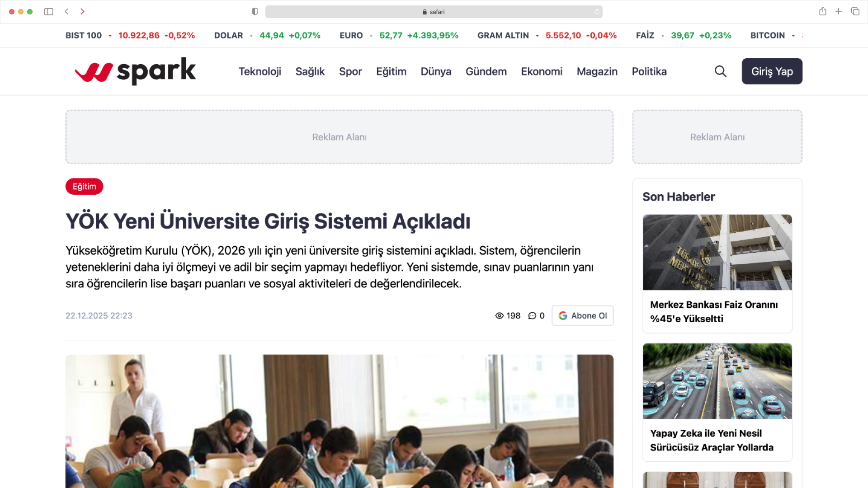Open the Merkez Bankası Faiz Oranını headline
Screen dimensions: 868x488
pos(714,312)
